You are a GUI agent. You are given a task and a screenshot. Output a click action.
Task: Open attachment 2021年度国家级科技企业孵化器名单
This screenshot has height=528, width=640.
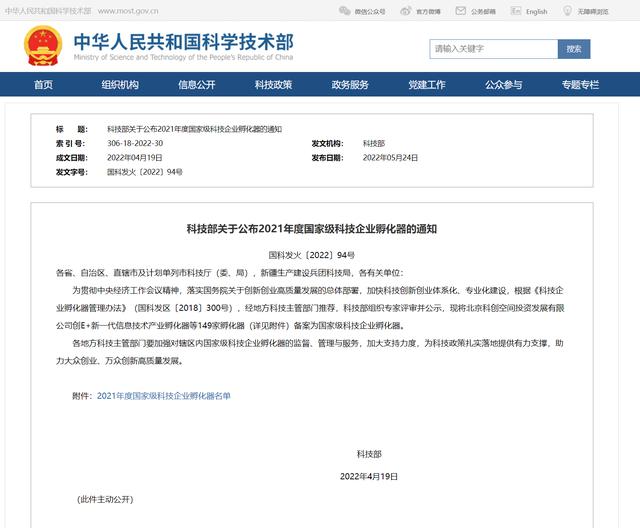point(164,396)
